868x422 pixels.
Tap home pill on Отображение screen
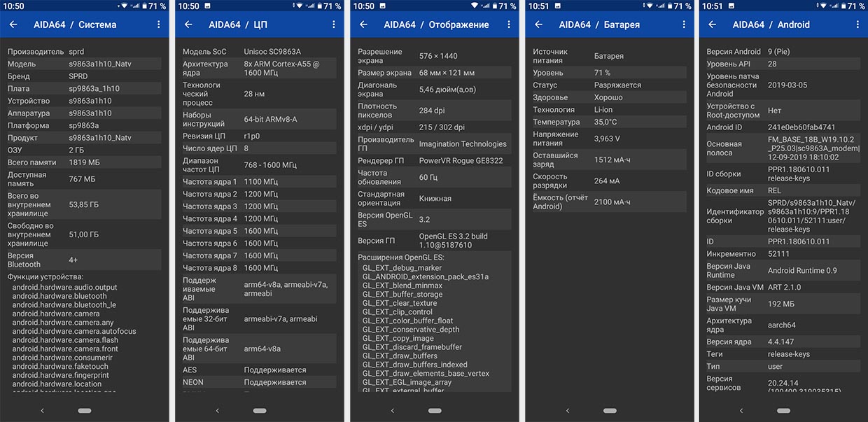435,411
